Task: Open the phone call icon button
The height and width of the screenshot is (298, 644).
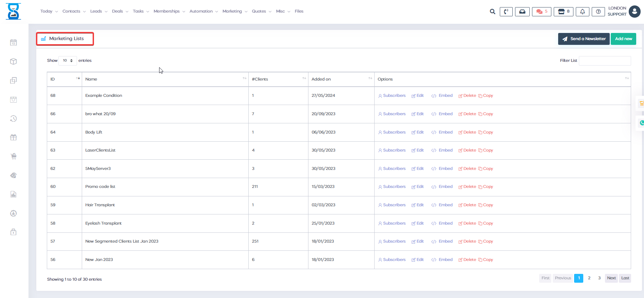Action: coord(506,12)
